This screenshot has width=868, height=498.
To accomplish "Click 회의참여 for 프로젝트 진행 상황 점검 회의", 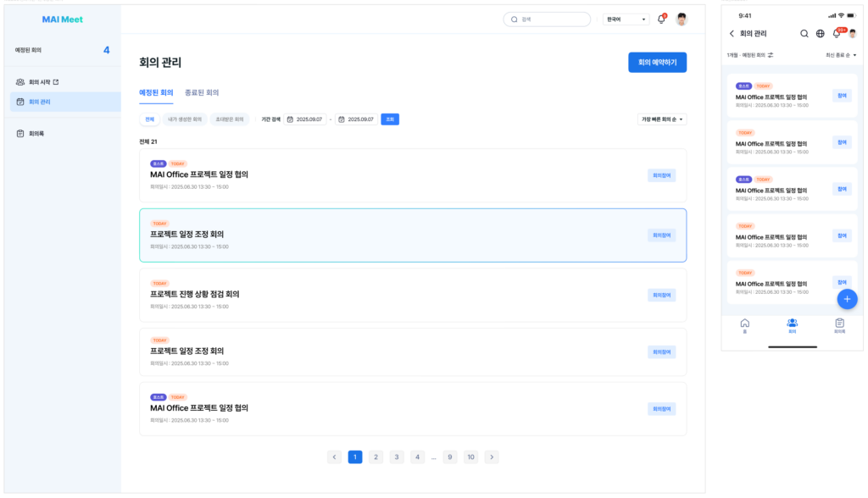I will [661, 295].
